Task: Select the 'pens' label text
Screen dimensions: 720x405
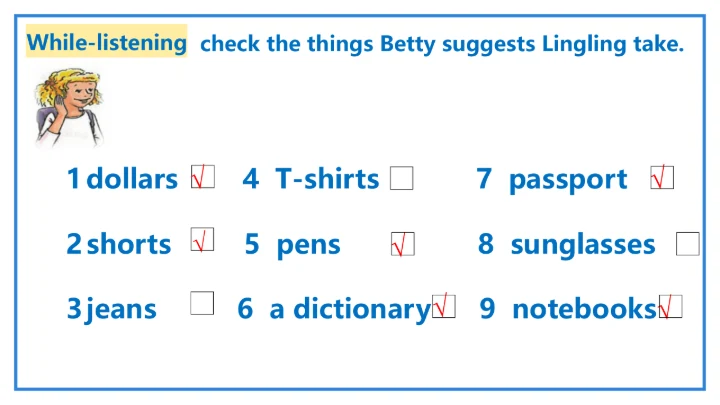Action: click(308, 245)
